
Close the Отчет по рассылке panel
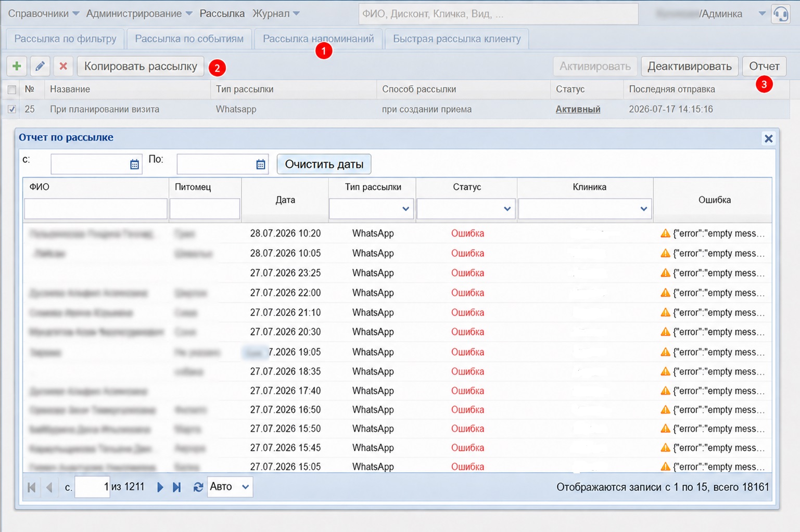click(x=768, y=138)
